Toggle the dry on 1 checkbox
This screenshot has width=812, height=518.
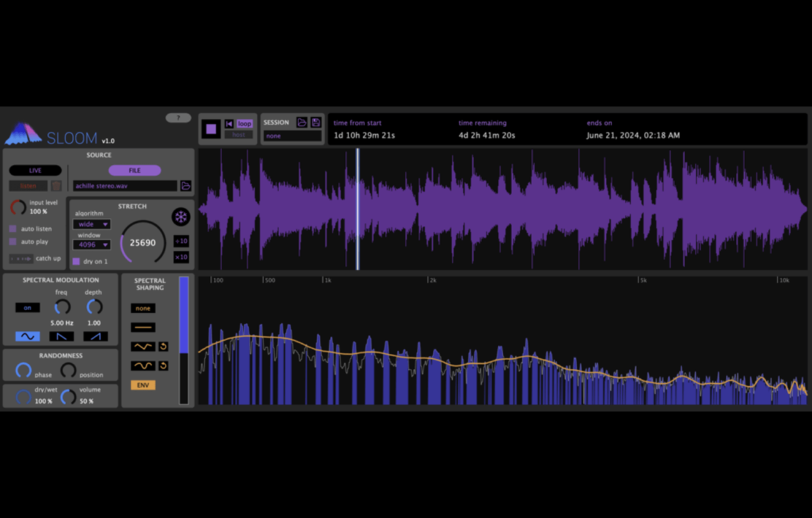pyautogui.click(x=76, y=261)
